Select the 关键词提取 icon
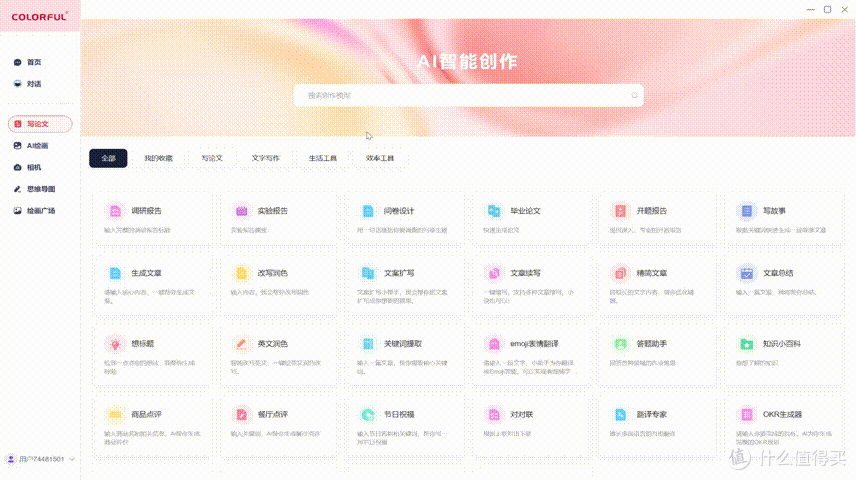The image size is (856, 480). (368, 344)
